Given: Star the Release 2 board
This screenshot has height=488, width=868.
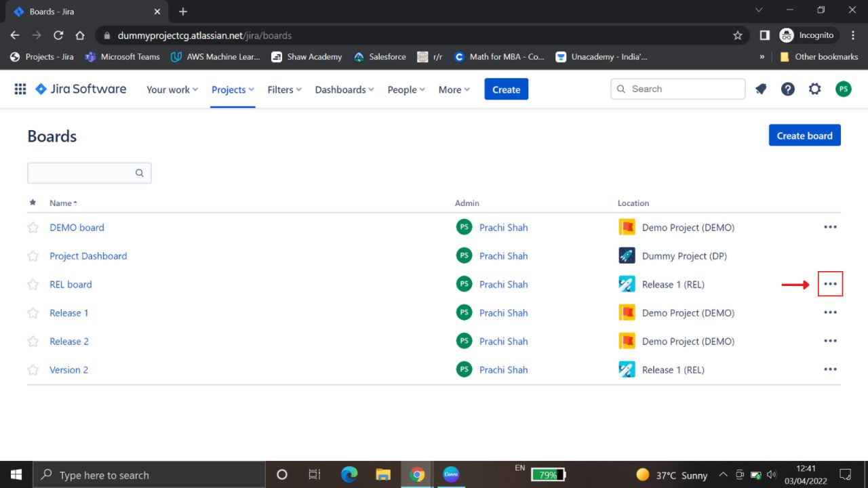Looking at the screenshot, I should click(x=33, y=342).
